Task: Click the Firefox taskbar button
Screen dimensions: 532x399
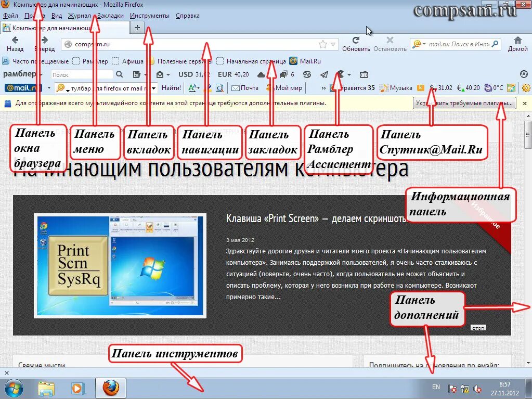Action: [x=111, y=388]
